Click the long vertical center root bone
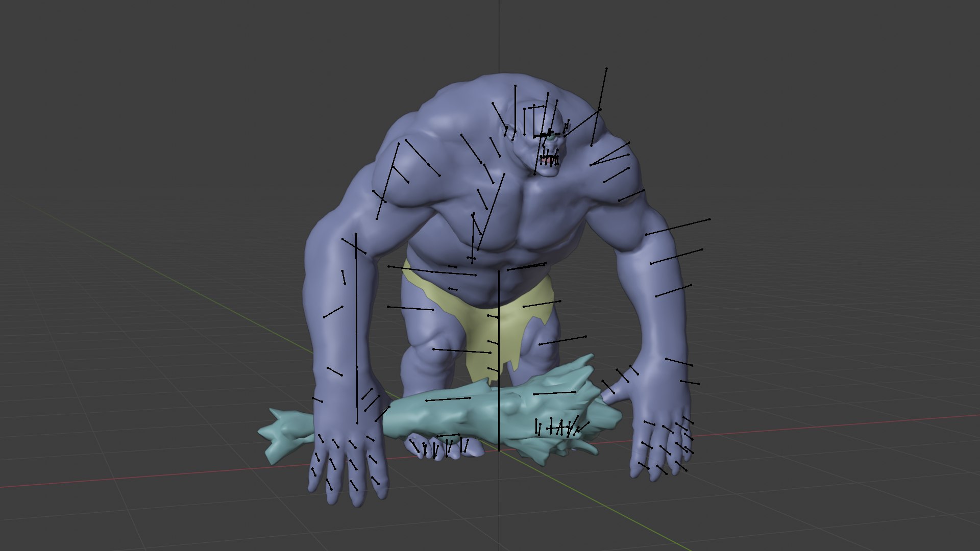Viewport: 980px width, 551px height. click(x=499, y=361)
